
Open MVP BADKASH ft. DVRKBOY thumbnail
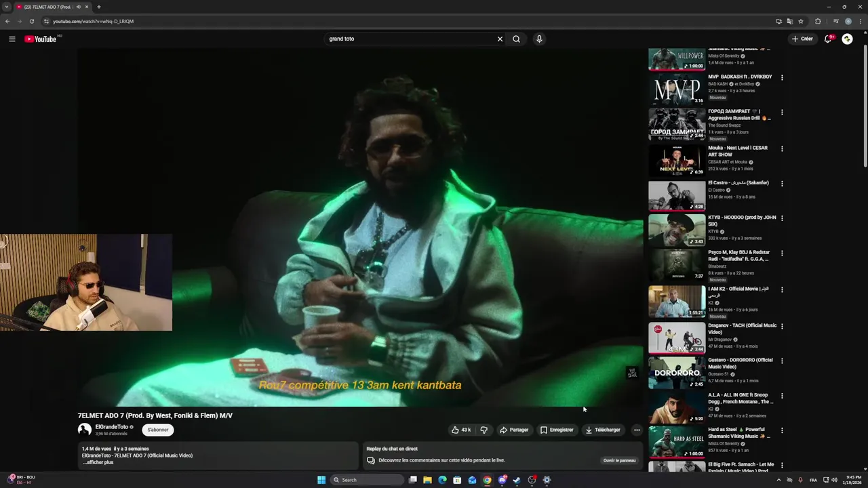click(x=677, y=89)
